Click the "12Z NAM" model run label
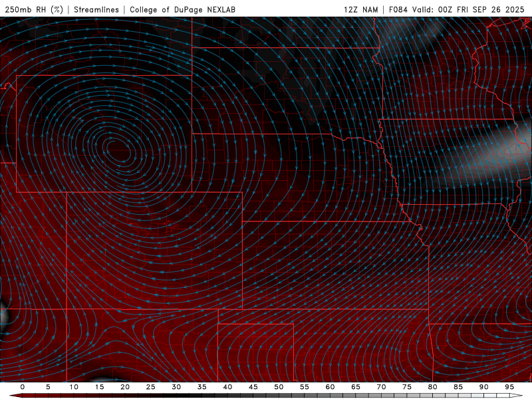Image resolution: width=532 pixels, height=399 pixels. (361, 9)
